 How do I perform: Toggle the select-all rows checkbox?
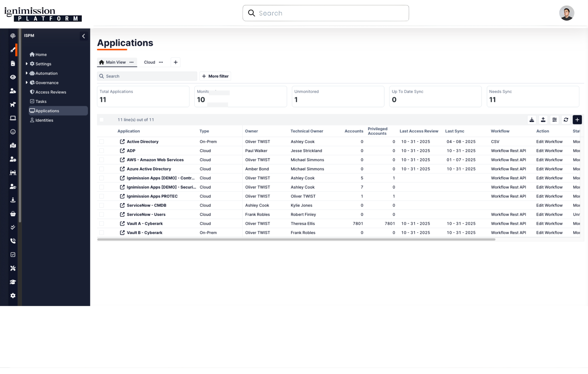pyautogui.click(x=101, y=120)
